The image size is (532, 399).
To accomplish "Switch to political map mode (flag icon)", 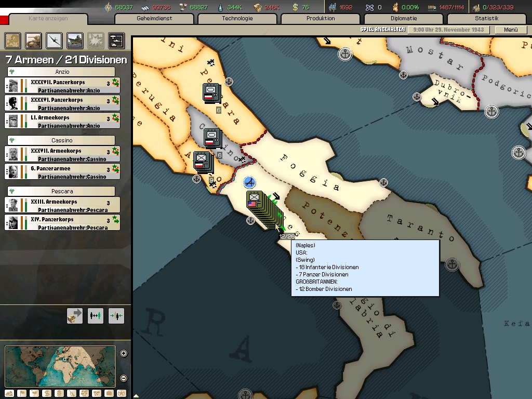I will click(x=22, y=393).
